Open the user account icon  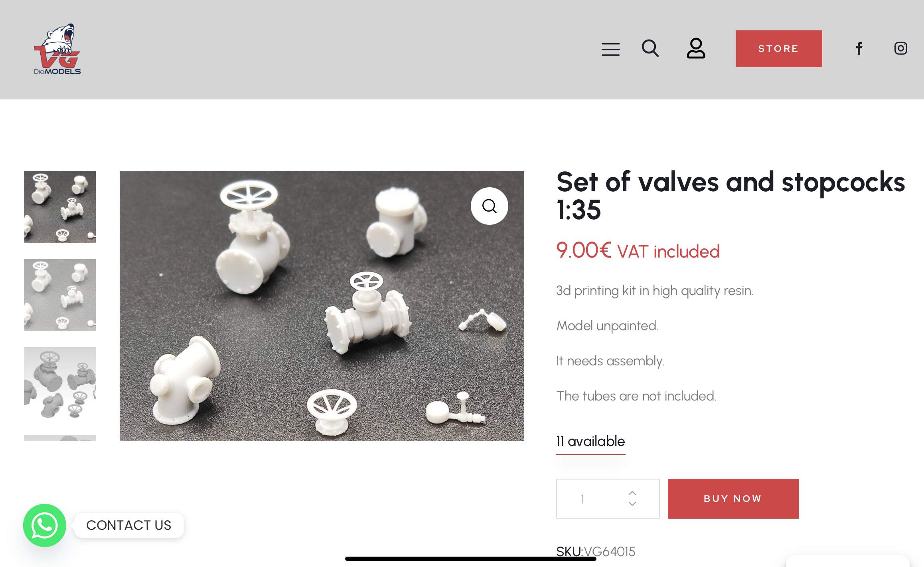tap(696, 48)
